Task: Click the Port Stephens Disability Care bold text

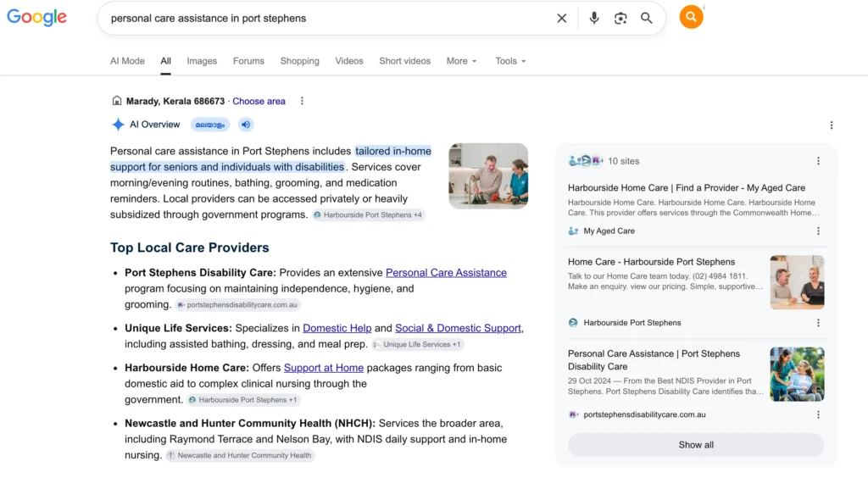Action: pyautogui.click(x=200, y=273)
